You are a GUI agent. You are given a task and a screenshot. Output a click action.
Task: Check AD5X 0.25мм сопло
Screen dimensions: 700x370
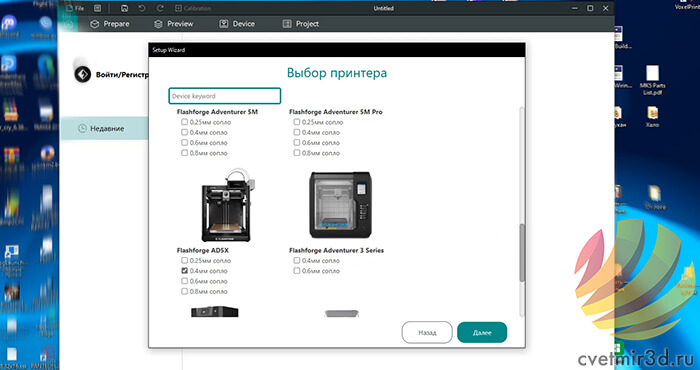click(184, 260)
